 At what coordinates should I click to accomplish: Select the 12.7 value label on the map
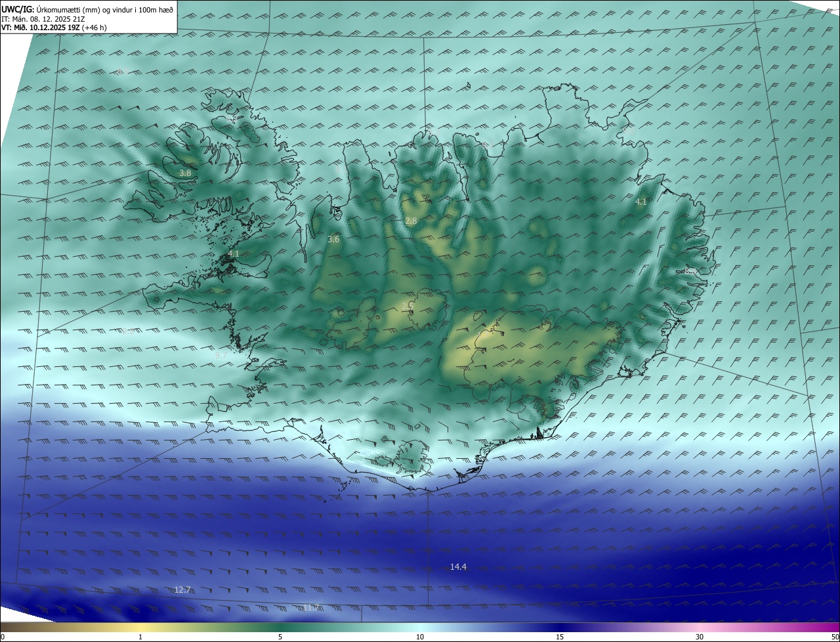182,589
